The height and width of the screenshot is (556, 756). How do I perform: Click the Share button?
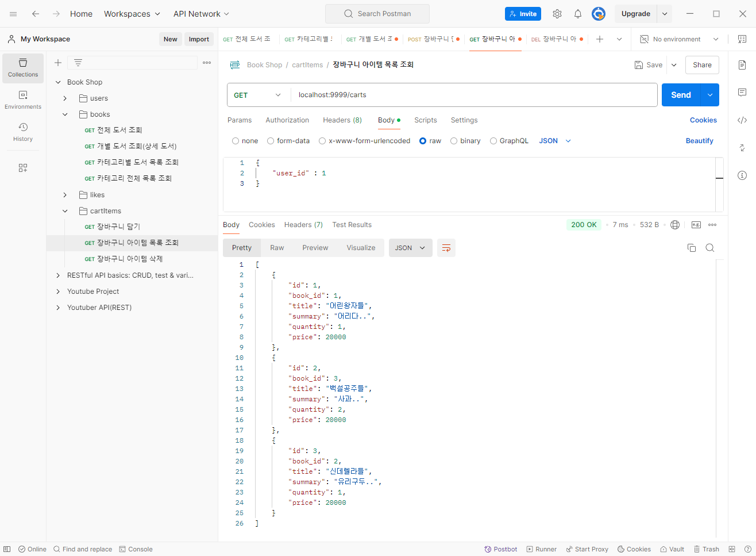pyautogui.click(x=702, y=65)
